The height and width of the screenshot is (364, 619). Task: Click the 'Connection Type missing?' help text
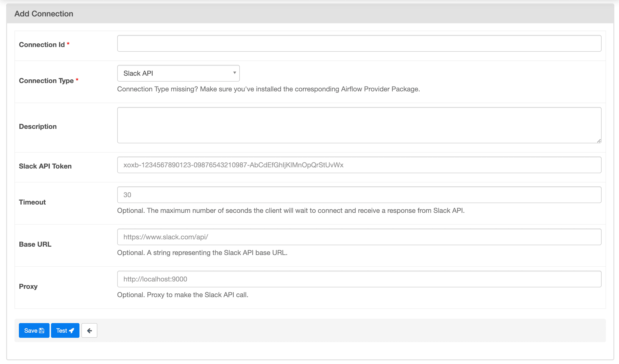pyautogui.click(x=269, y=89)
